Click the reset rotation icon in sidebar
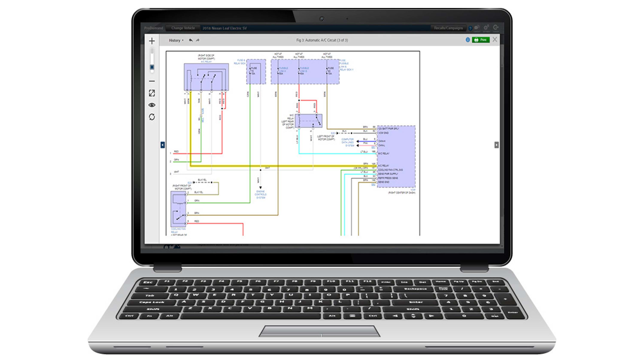 [x=153, y=116]
